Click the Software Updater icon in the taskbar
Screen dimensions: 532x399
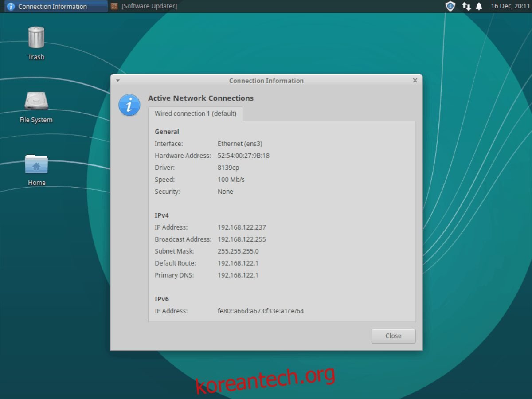(114, 6)
